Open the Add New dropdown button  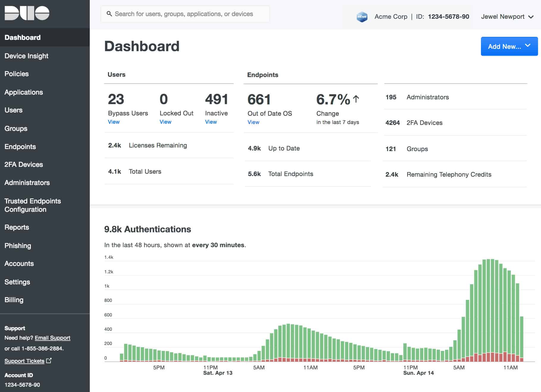509,46
